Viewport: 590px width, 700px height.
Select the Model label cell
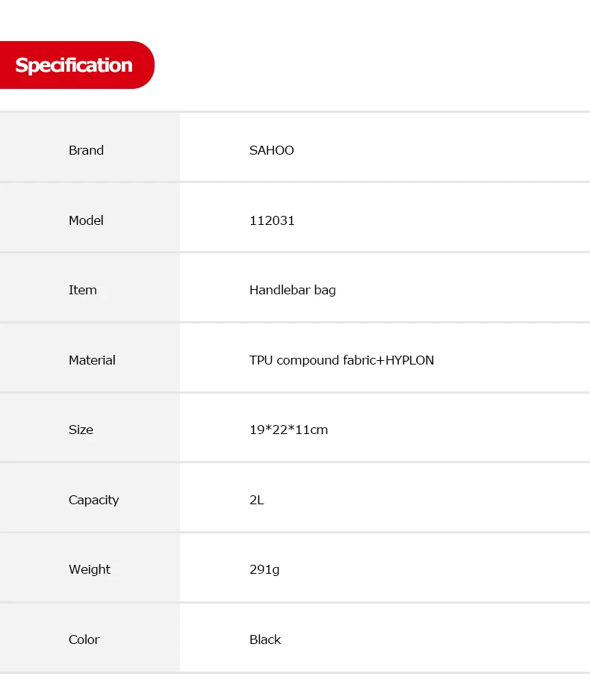[x=90, y=217]
